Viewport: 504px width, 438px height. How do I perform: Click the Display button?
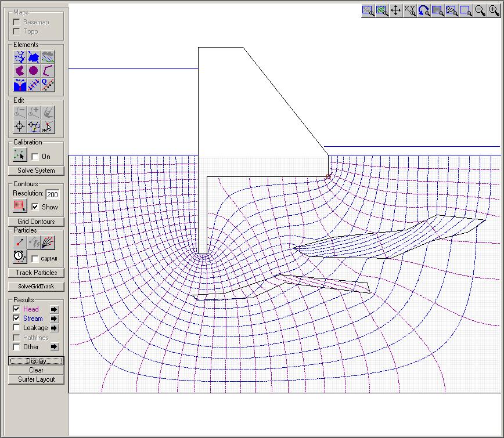[36, 361]
